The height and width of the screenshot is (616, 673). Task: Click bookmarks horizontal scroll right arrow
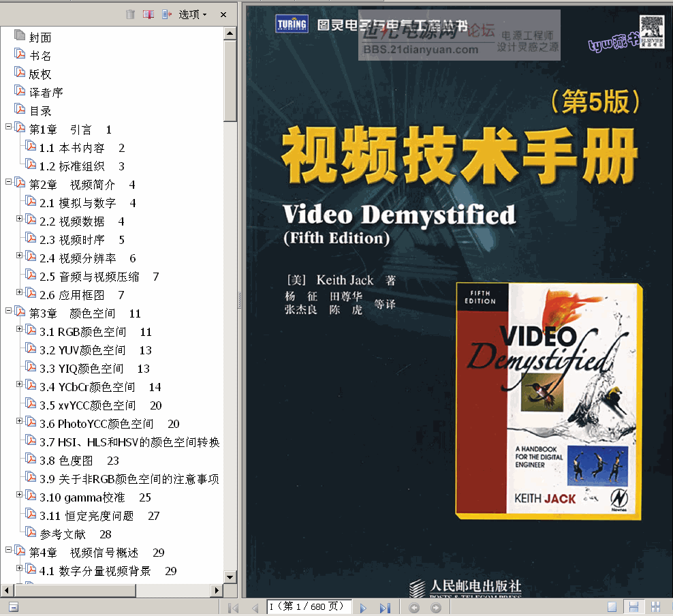217,591
